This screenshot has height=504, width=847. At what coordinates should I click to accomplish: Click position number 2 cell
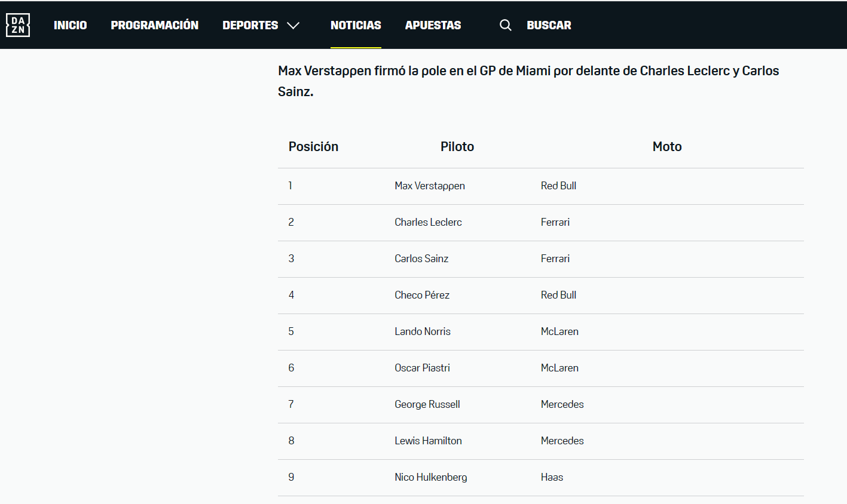291,222
